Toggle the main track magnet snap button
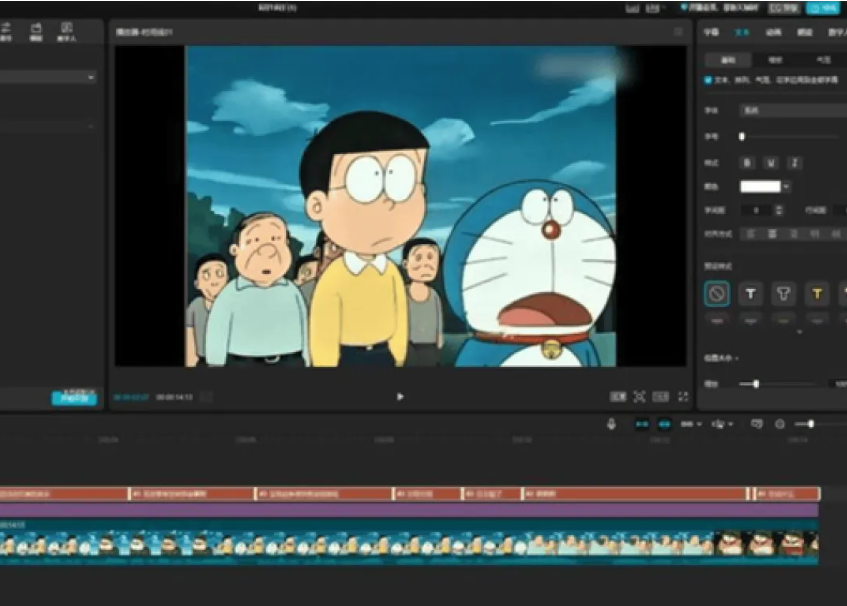The height and width of the screenshot is (606, 847). [x=642, y=424]
